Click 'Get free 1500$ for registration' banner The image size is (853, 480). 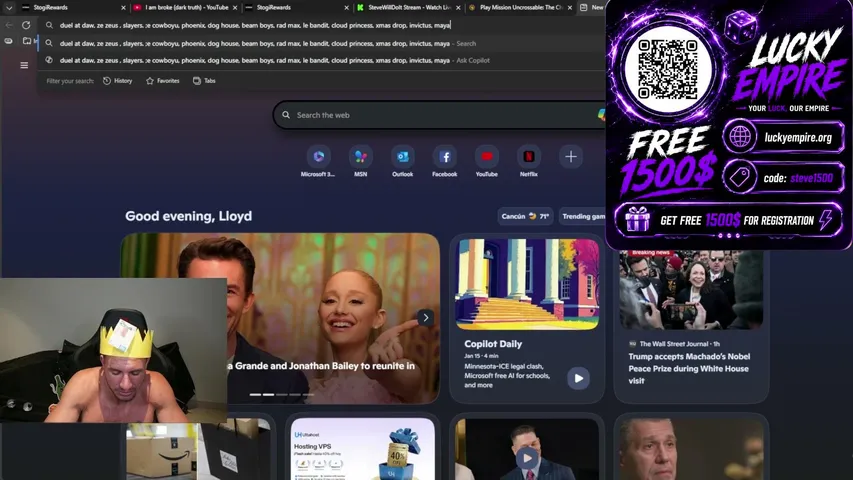click(728, 220)
